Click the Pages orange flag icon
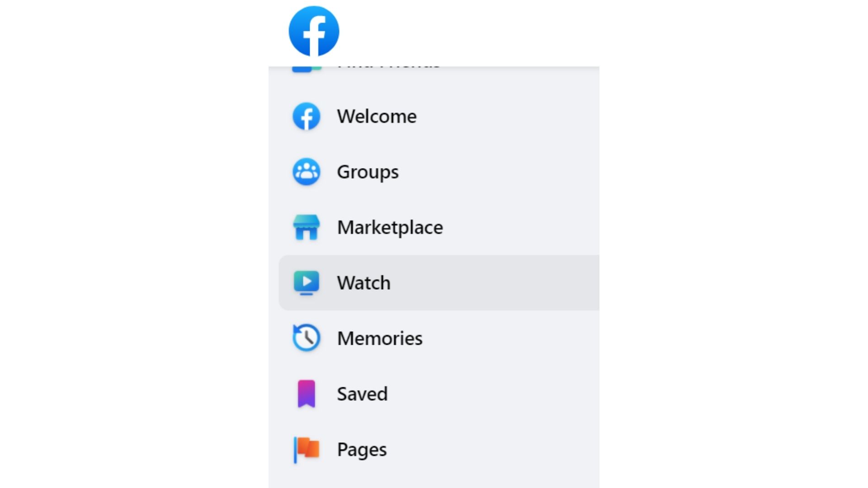 point(307,450)
